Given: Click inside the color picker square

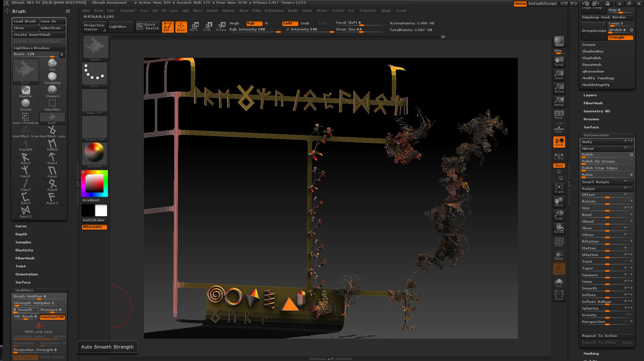Looking at the screenshot, I should (x=94, y=184).
